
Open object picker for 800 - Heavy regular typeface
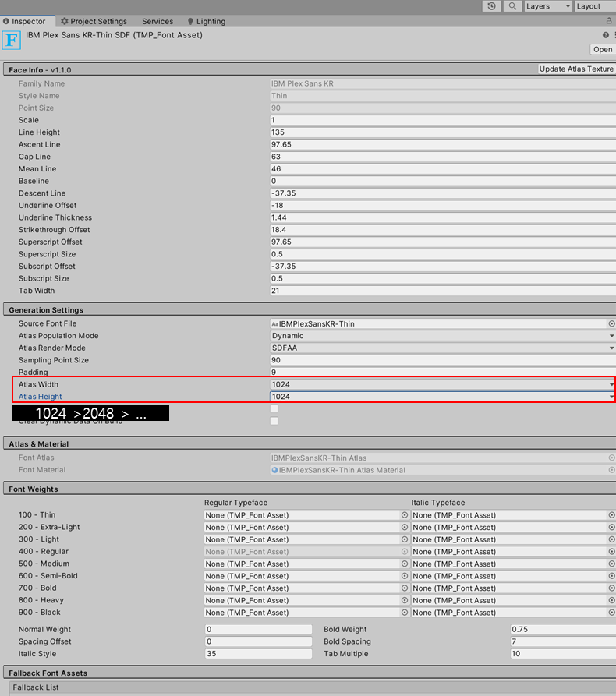click(405, 600)
